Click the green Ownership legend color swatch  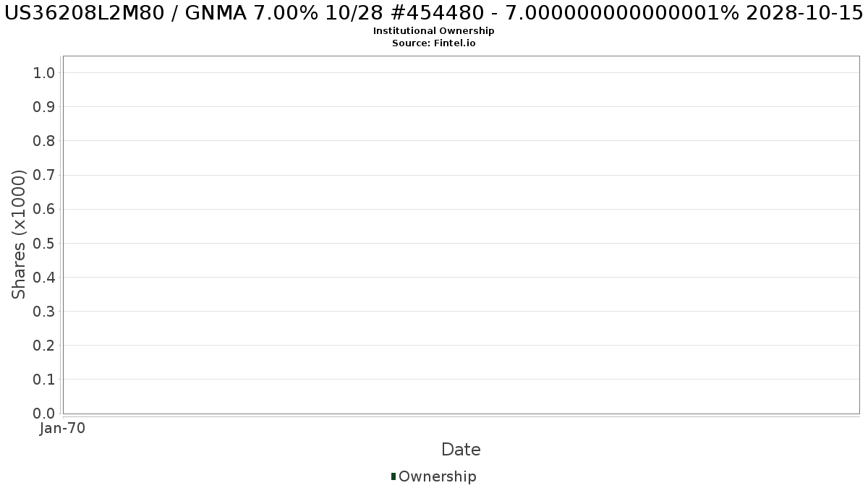tap(393, 476)
